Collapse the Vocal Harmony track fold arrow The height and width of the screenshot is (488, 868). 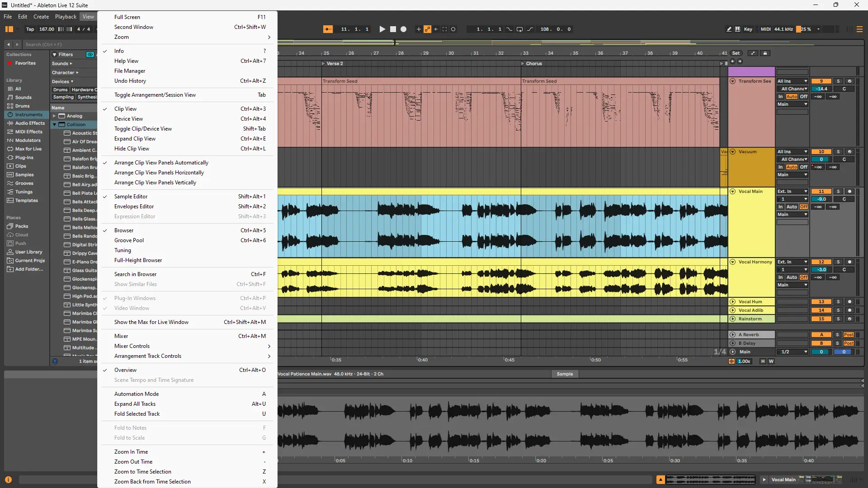point(733,262)
